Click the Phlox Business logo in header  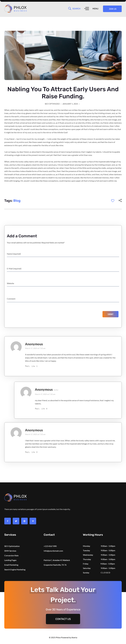pos(16,9)
